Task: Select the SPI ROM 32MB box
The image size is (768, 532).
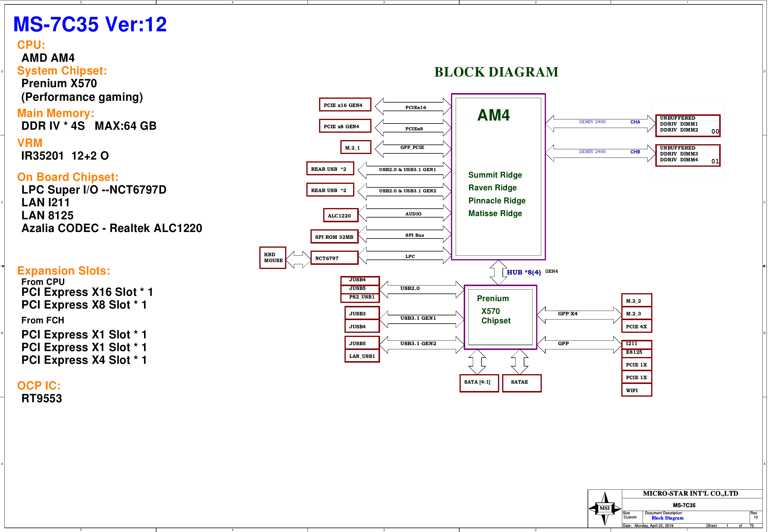Action: point(334,237)
